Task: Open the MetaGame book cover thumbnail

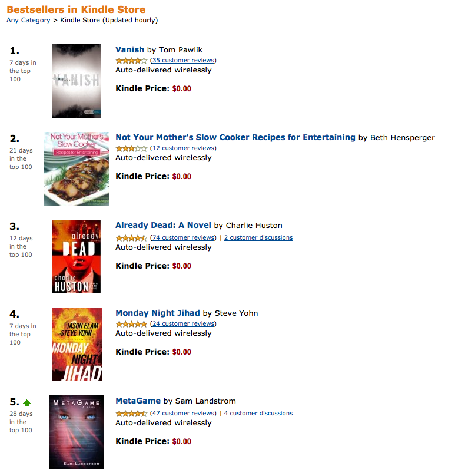Action: 77,432
